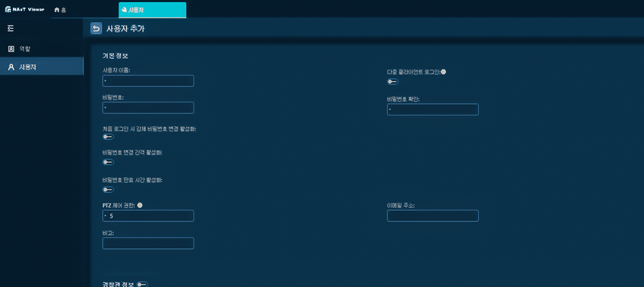This screenshot has height=287, width=644.
Task: Open the 홈 tab
Action: pyautogui.click(x=61, y=10)
